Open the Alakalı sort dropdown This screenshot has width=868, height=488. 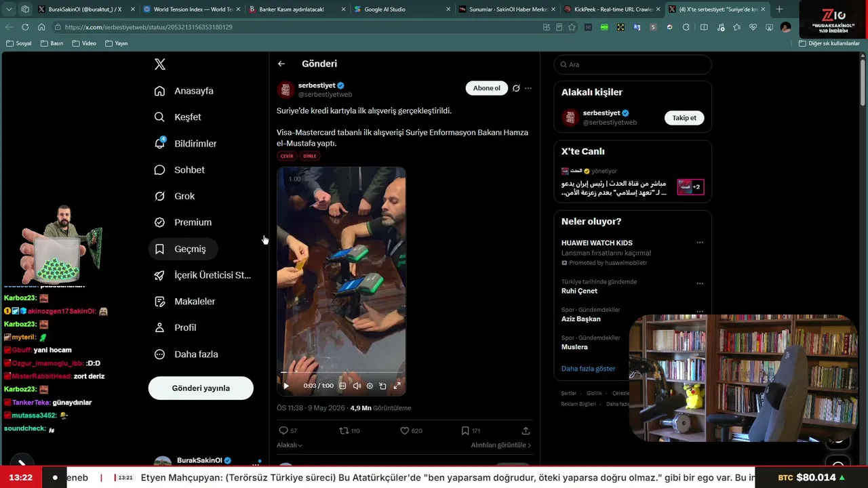coord(290,445)
